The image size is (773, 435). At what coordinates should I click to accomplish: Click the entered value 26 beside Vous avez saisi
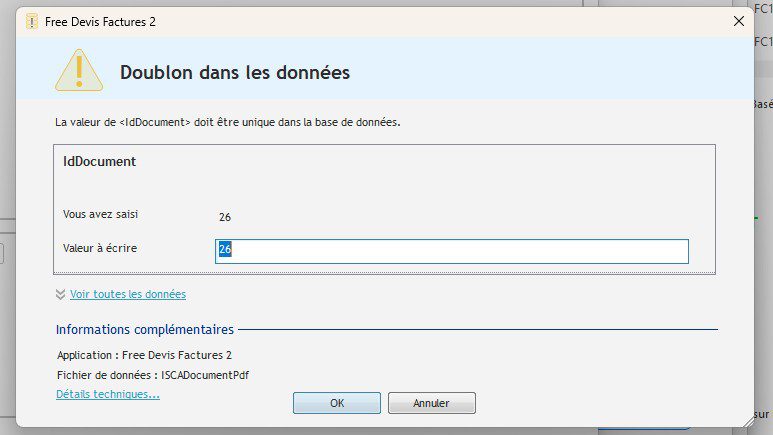coord(225,216)
